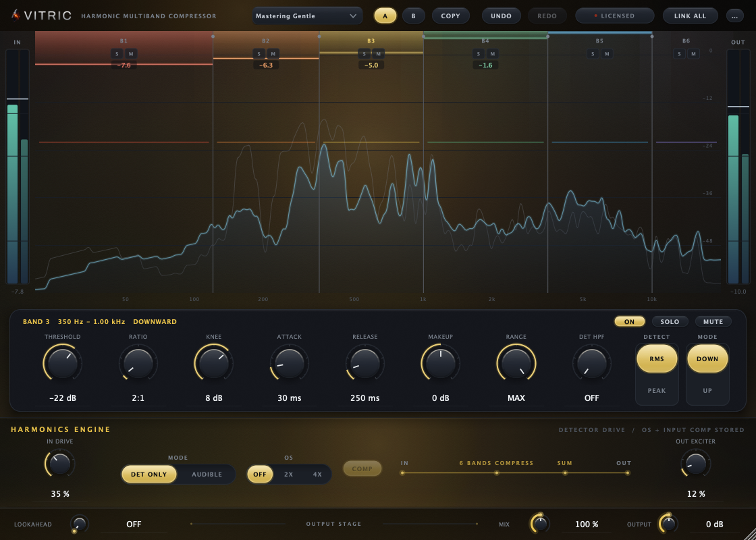756x540 pixels.
Task: Select the B1 band label
Action: tap(124, 41)
